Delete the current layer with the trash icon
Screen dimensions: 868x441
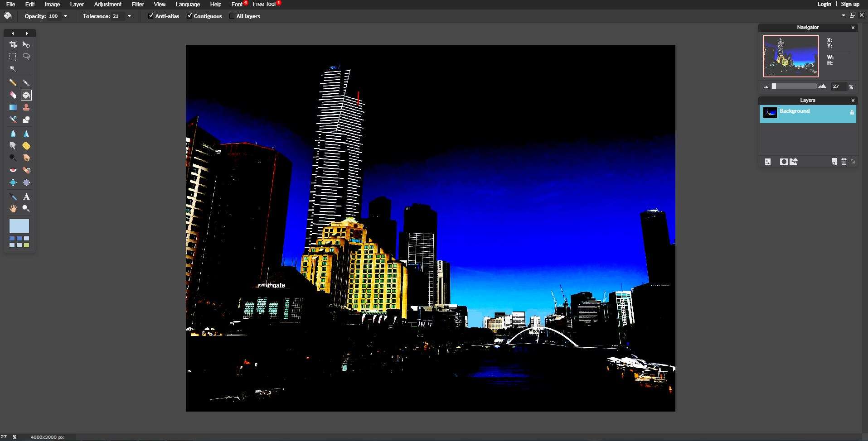(844, 162)
